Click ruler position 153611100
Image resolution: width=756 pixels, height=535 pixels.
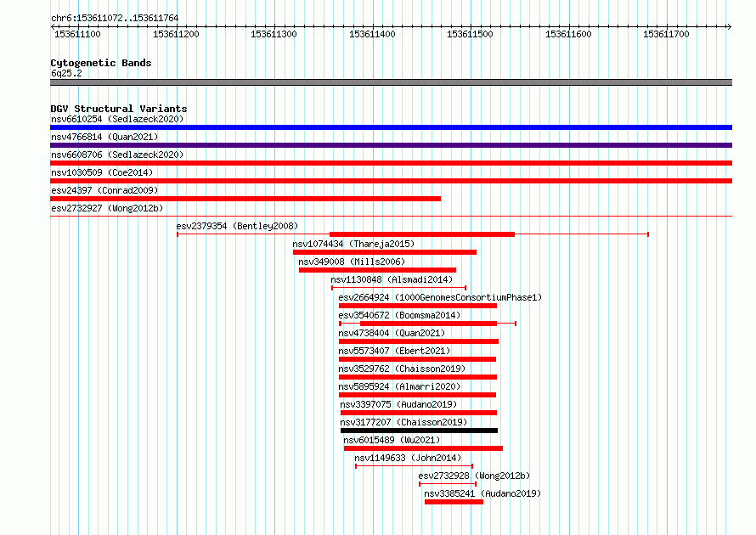click(77, 34)
